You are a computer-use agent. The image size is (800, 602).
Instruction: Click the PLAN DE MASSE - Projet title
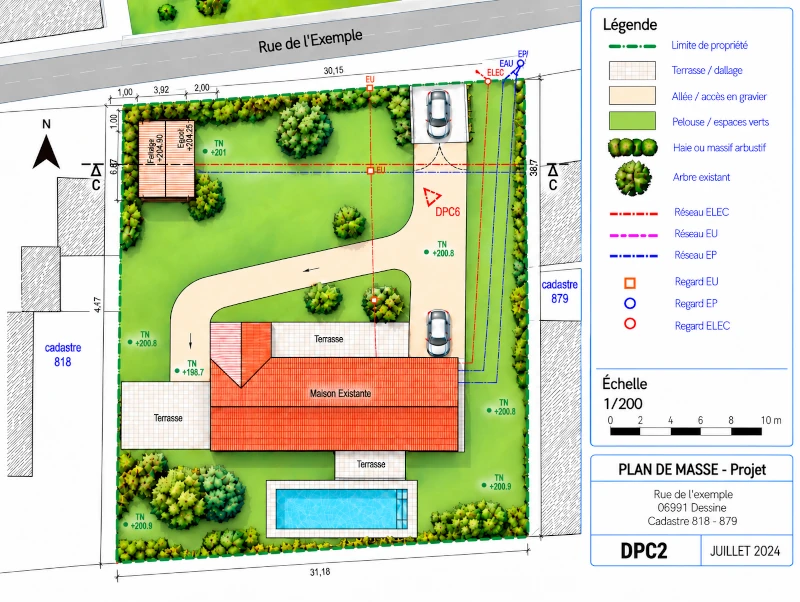click(692, 469)
